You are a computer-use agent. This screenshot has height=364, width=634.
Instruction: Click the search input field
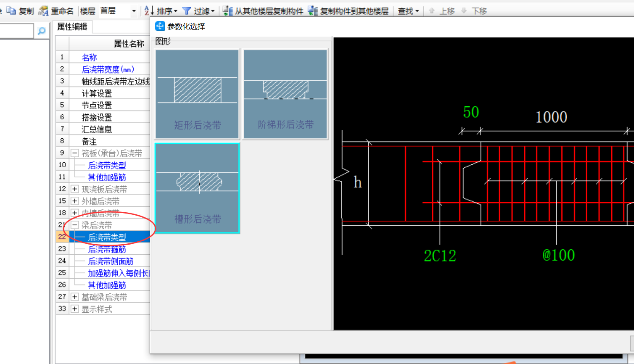coord(16,31)
